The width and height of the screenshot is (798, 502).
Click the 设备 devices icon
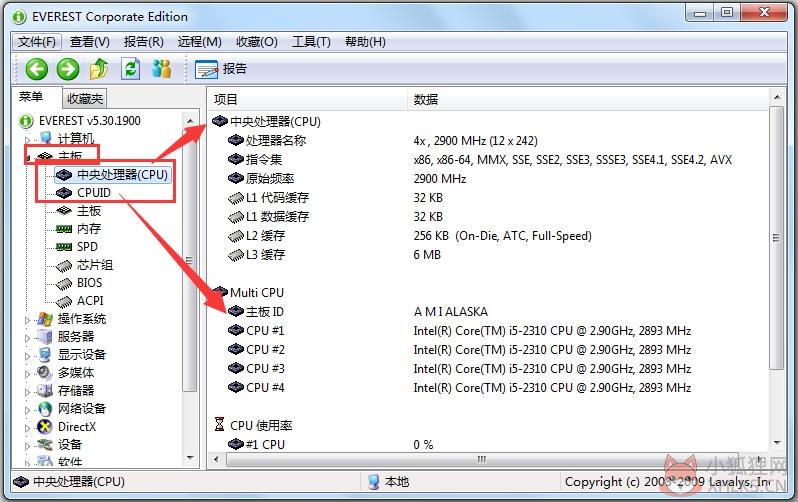point(45,445)
